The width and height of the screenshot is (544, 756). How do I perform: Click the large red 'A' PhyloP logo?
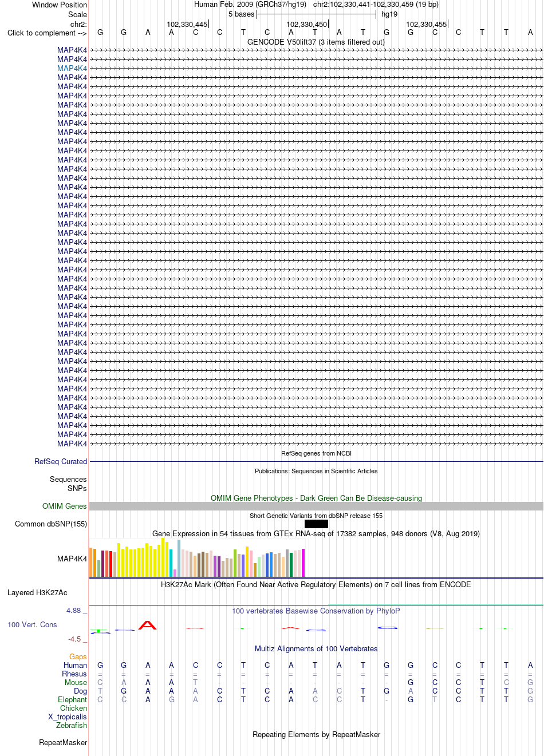148,625
